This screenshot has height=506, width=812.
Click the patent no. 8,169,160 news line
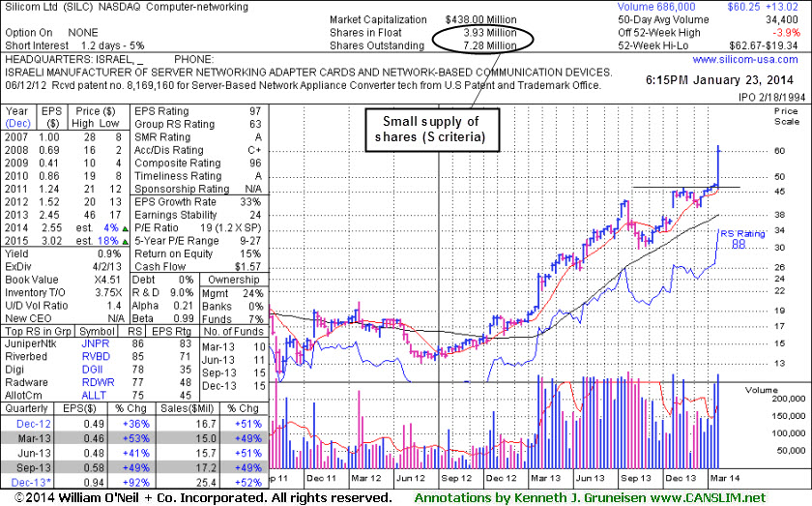[303, 85]
